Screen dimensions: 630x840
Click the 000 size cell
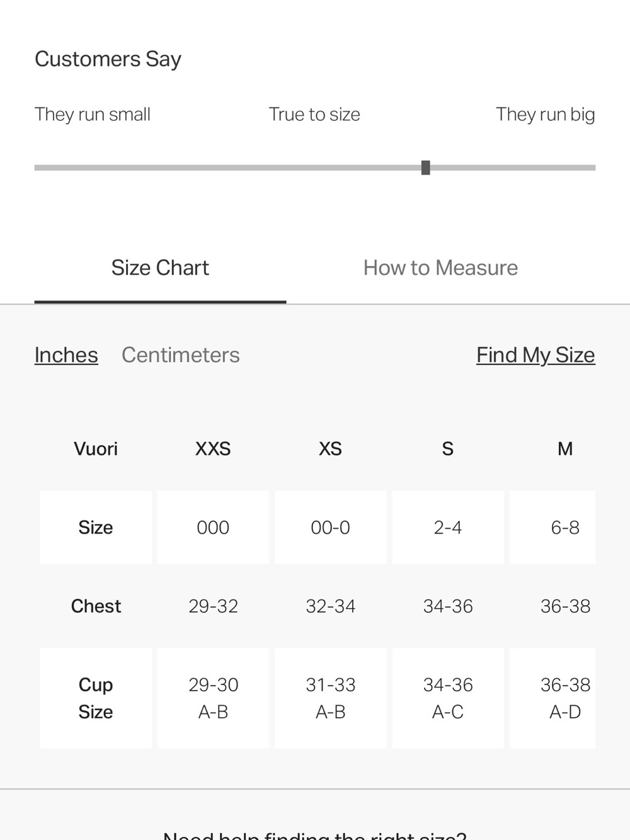tap(213, 527)
